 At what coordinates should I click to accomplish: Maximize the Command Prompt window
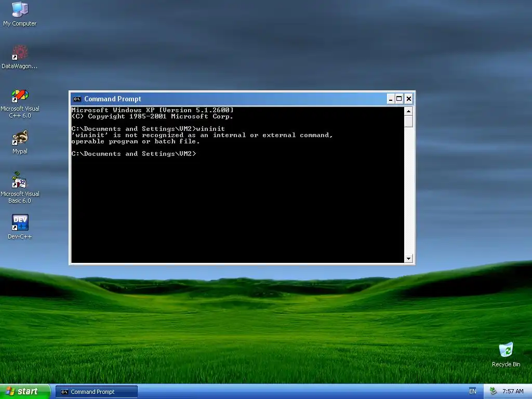(x=400, y=99)
